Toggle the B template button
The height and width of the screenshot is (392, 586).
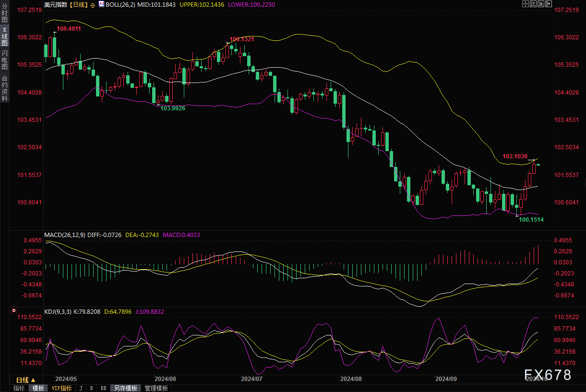[91, 388]
